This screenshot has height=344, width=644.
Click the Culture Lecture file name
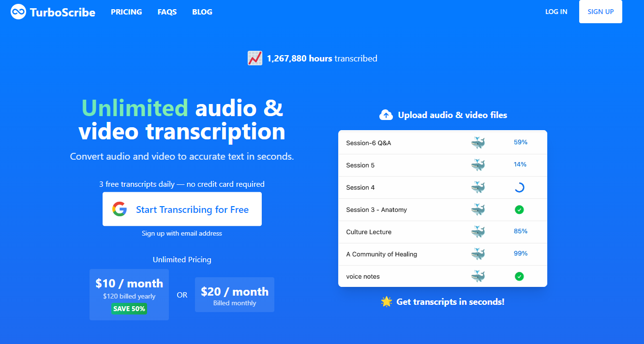click(369, 232)
